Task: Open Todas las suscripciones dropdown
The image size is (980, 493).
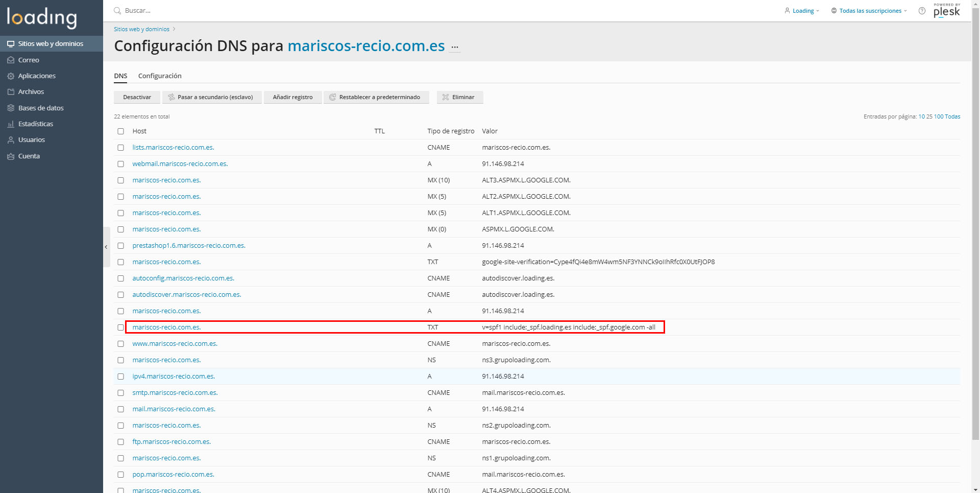Action: click(869, 11)
